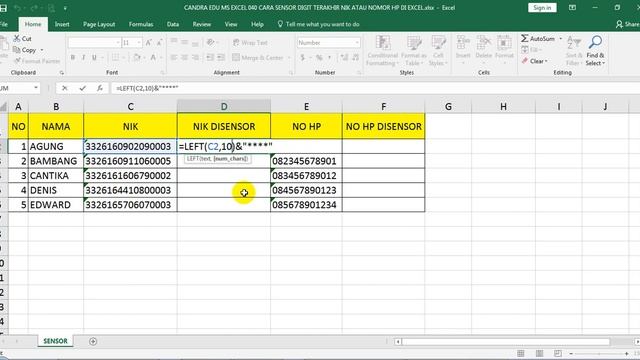640x360 pixels.
Task: Switch to the Review tab
Action: point(202,24)
